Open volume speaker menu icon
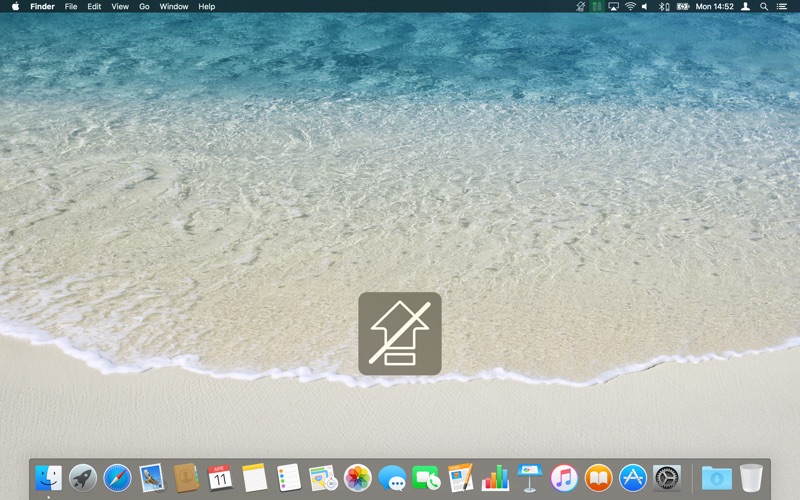Viewport: 800px width, 500px height. [645, 7]
